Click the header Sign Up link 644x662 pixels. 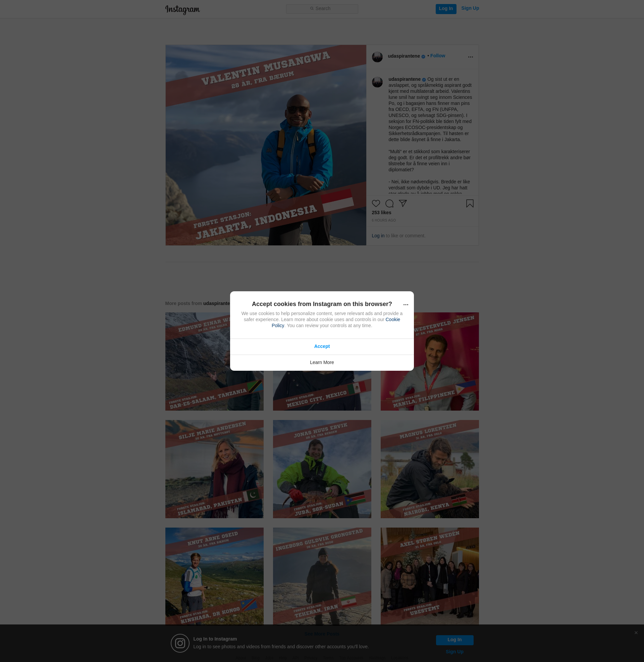470,8
